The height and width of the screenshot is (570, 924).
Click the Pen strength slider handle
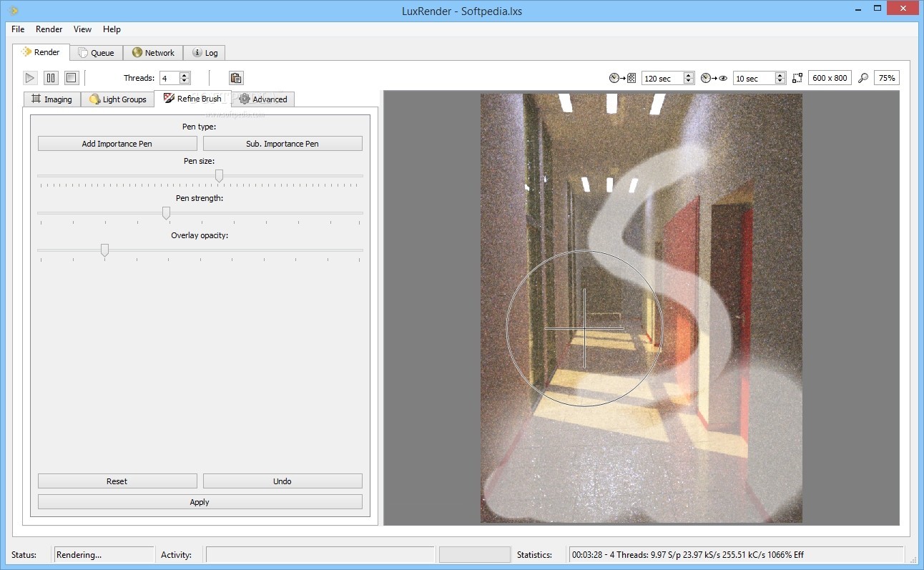166,213
